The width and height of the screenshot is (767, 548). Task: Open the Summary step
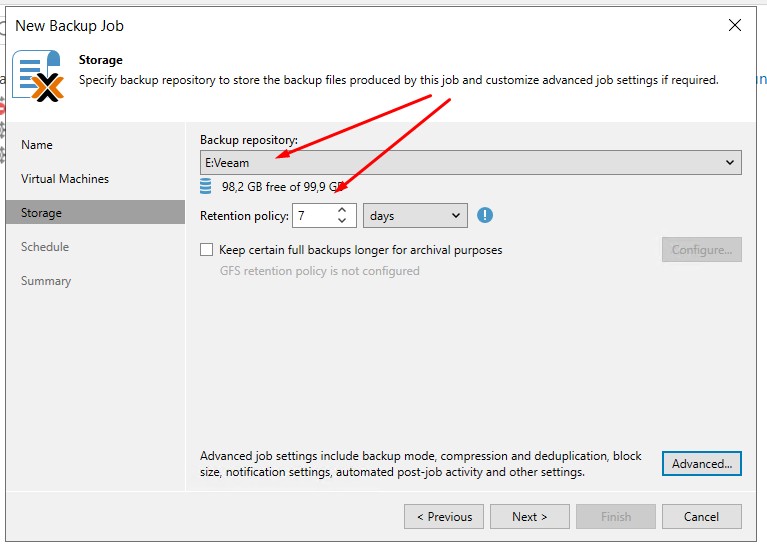pyautogui.click(x=46, y=281)
